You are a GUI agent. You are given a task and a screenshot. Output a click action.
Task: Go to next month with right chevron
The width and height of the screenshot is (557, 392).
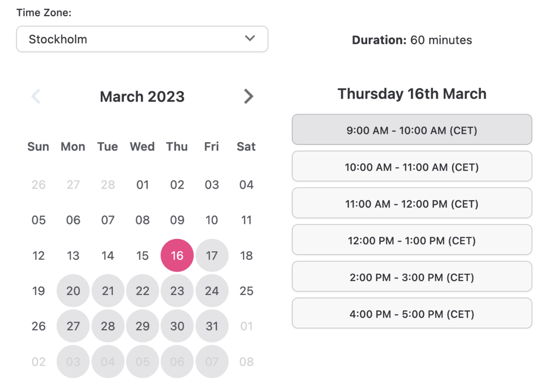249,96
